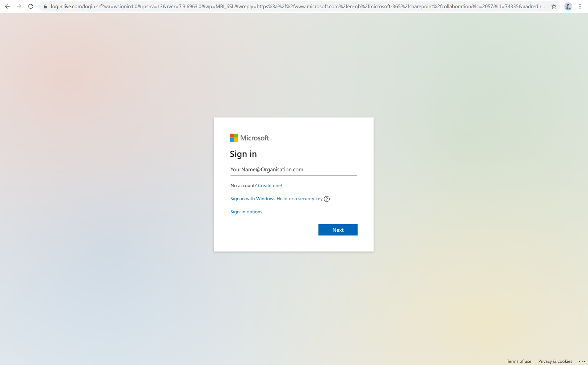Open the Terms of use page
This screenshot has height=365, width=588.
[519, 361]
